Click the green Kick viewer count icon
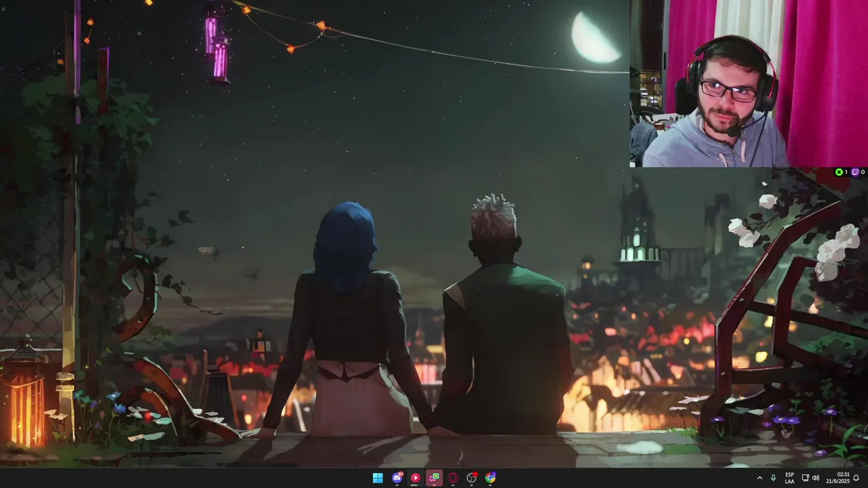Screen dimensions: 868x488 pyautogui.click(x=840, y=172)
